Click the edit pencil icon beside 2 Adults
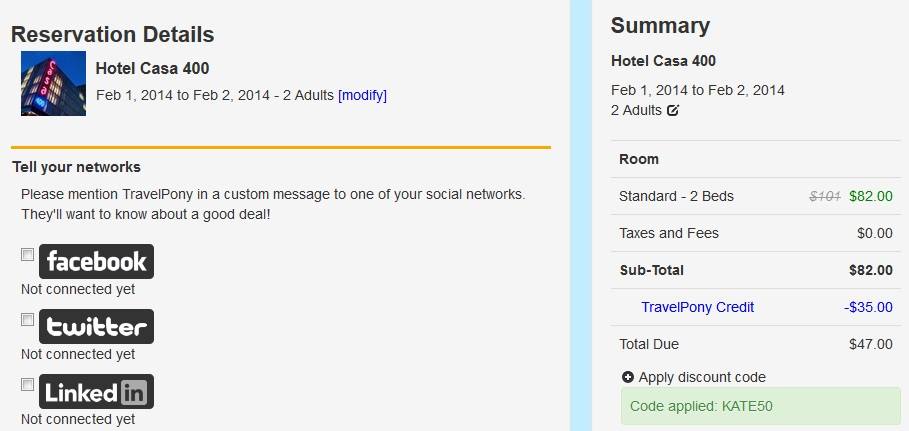 coord(672,110)
